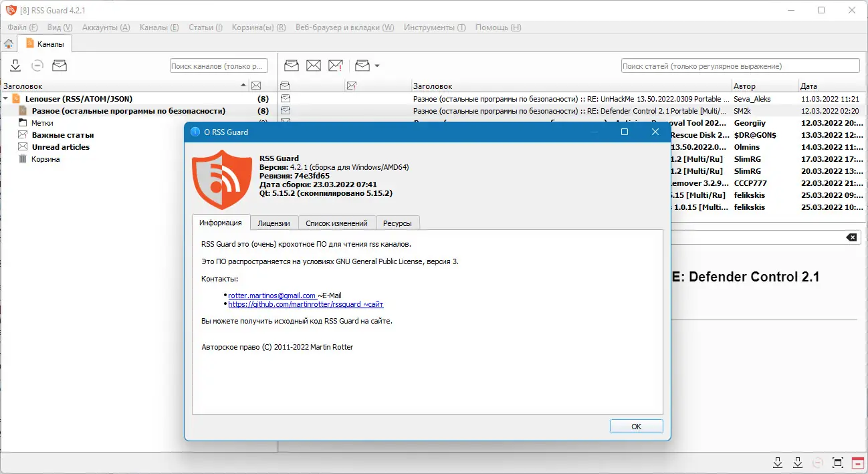The height and width of the screenshot is (474, 868).
Task: Switch to the Ресурсы tab
Action: point(398,223)
